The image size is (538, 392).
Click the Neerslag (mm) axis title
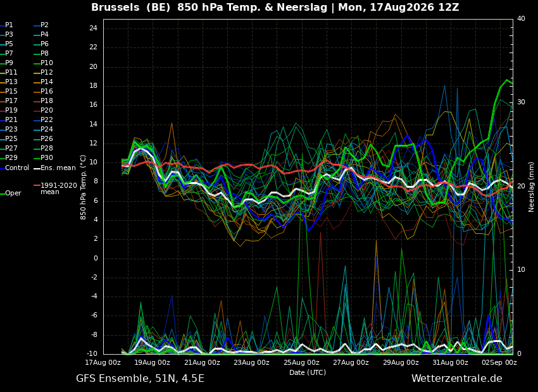[x=532, y=187]
